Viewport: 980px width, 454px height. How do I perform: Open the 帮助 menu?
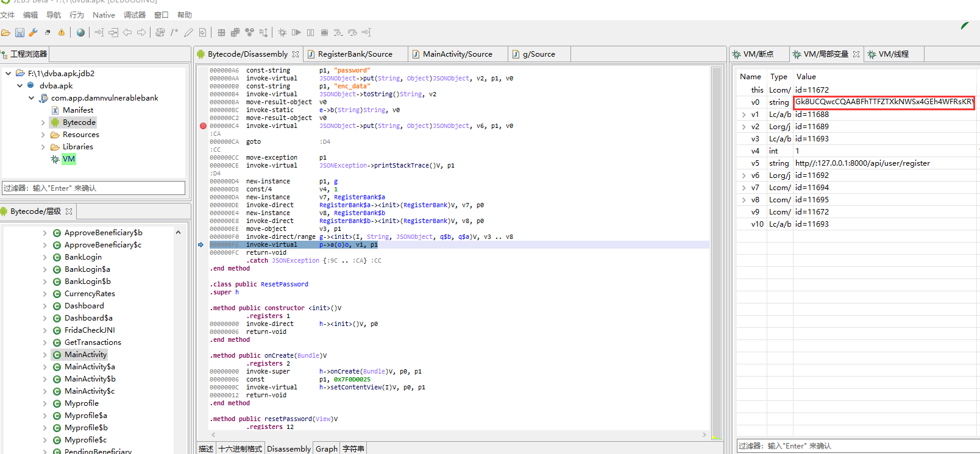click(x=185, y=15)
